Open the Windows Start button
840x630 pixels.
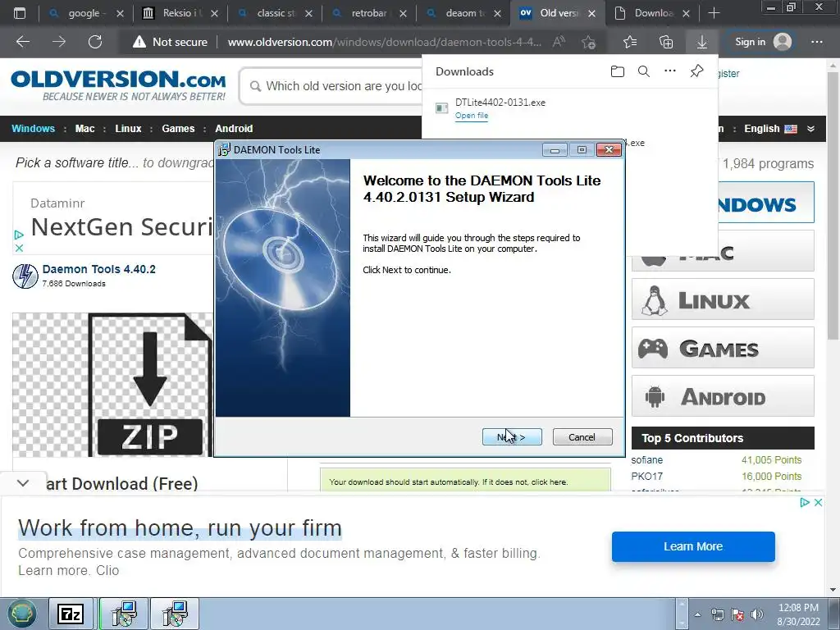point(21,614)
